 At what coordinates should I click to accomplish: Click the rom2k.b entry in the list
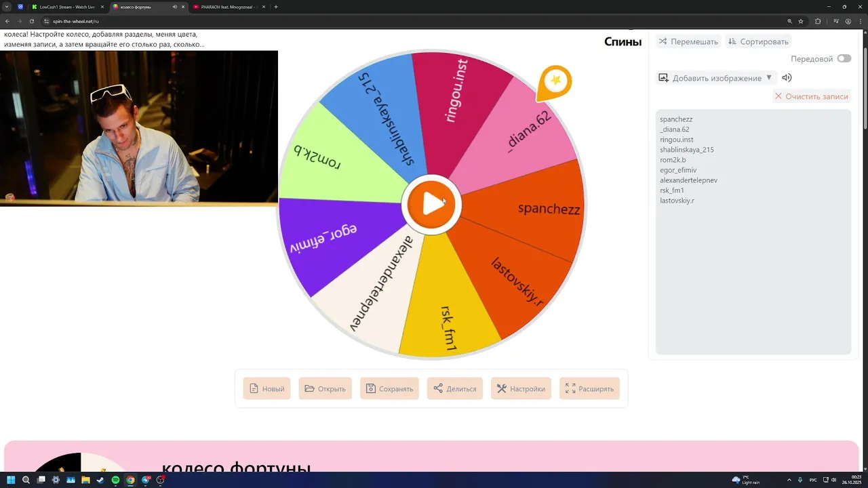pyautogui.click(x=673, y=160)
